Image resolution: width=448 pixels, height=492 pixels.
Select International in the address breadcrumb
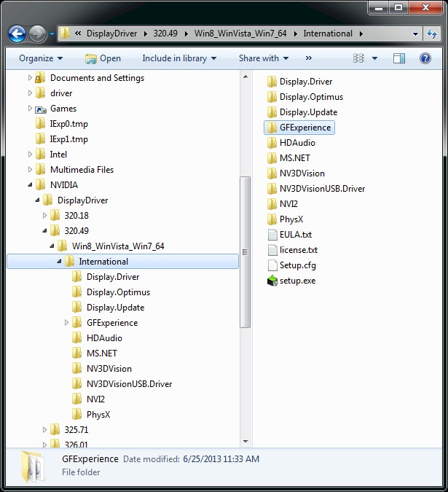pyautogui.click(x=328, y=34)
